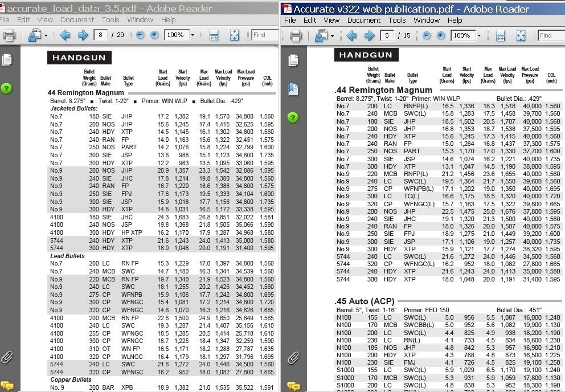Zoom out in left Reader window
Viewport: 565px width, 392px height.
click(x=140, y=35)
